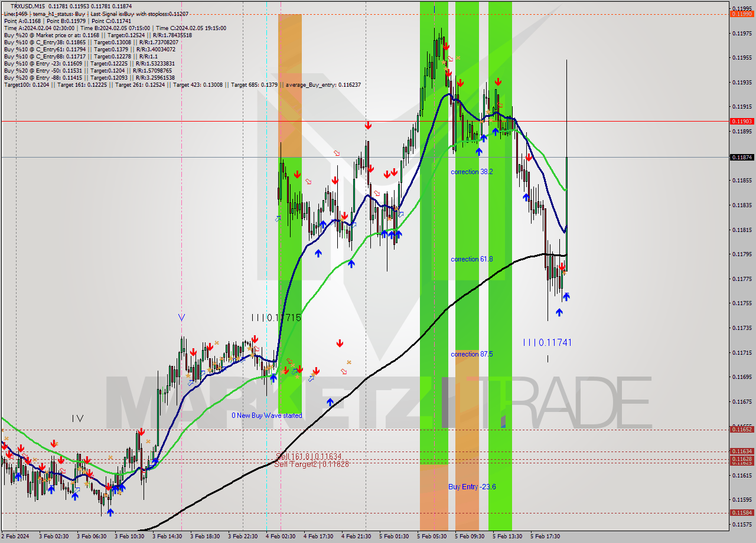
Task: Select the blue 'V' wave label
Action: [x=181, y=318]
